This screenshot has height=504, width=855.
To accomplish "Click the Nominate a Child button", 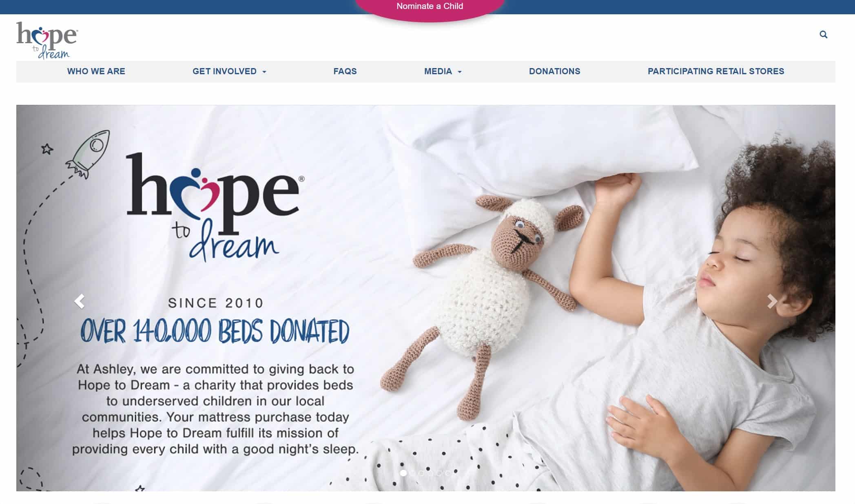I will click(430, 7).
